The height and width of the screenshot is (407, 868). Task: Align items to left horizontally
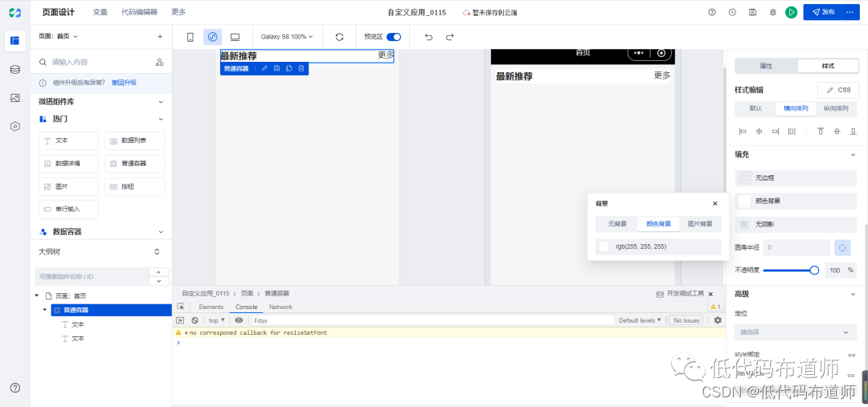tap(743, 132)
